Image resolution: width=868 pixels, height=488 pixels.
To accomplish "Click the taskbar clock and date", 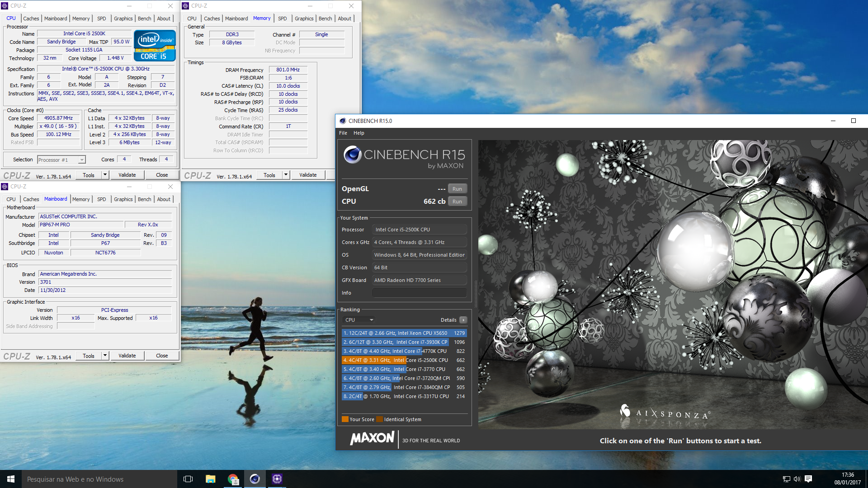I will click(848, 479).
